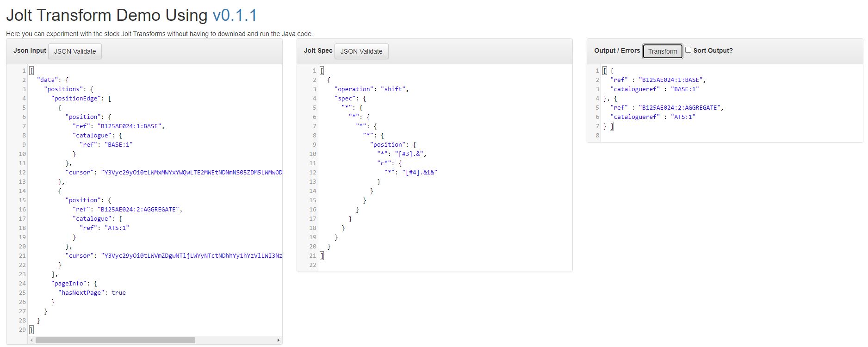The width and height of the screenshot is (868, 347).
Task: Click the "operation" key in Jolt Spec
Action: (354, 89)
